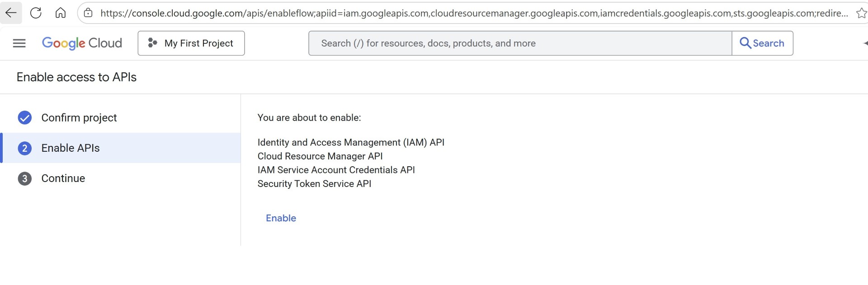
Task: View site information lock icon
Action: pos(89,13)
